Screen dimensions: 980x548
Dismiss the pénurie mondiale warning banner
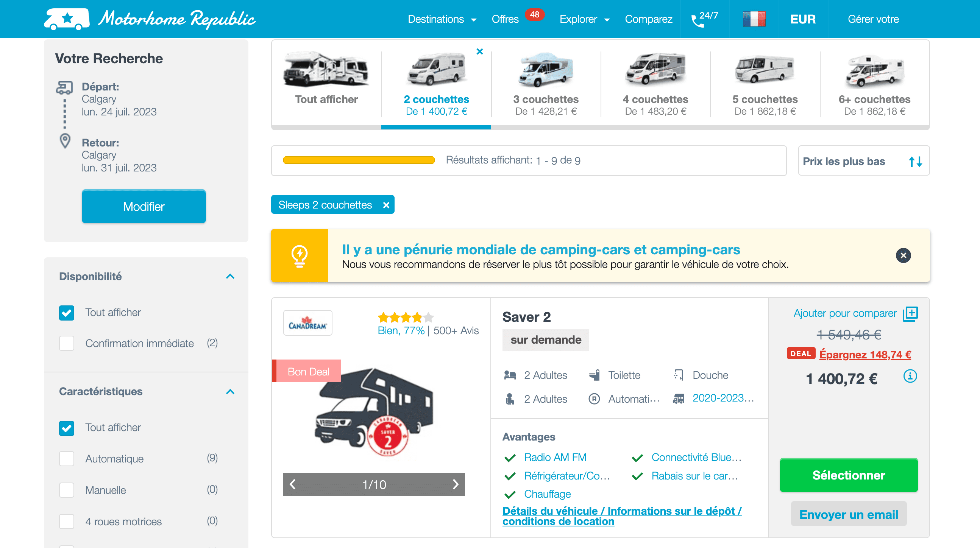pyautogui.click(x=903, y=255)
